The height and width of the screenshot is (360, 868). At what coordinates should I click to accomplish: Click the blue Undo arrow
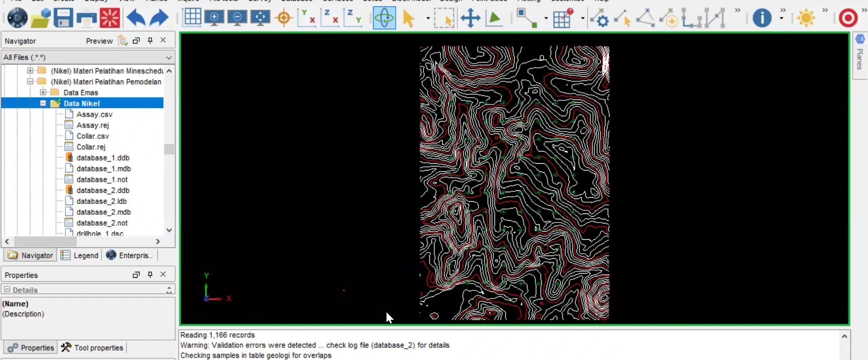pyautogui.click(x=136, y=18)
